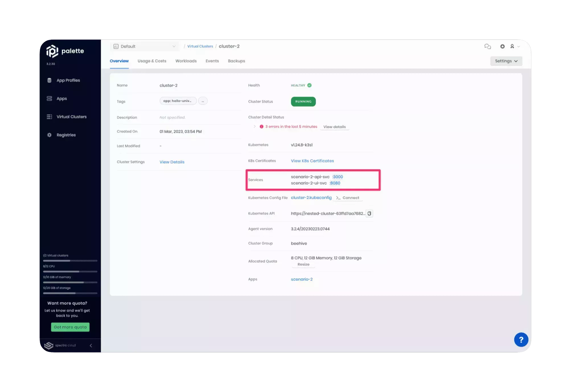571x392 pixels.
Task: Open the terminal Connect option for kubeconfig
Action: [348, 198]
